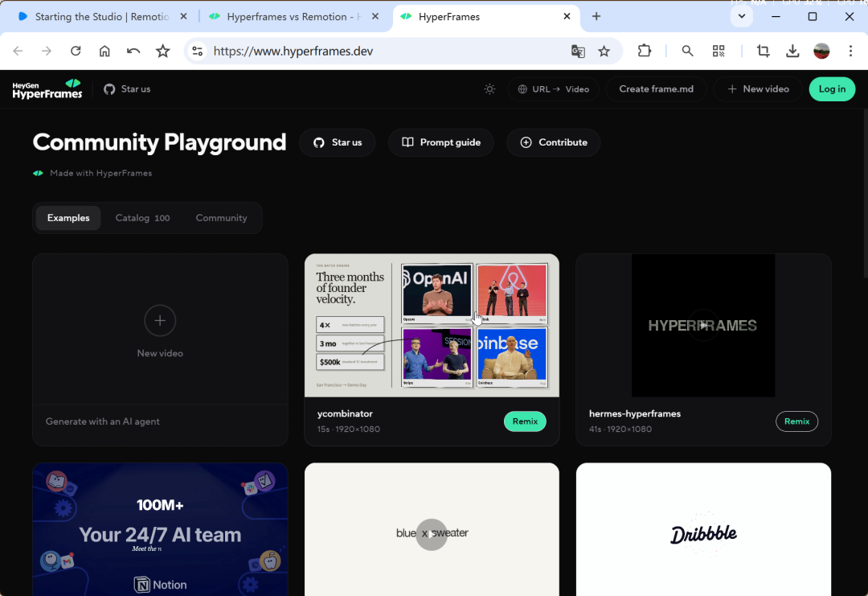Click the star icon beside the undo arrow
The height and width of the screenshot is (596, 868).
coord(162,51)
